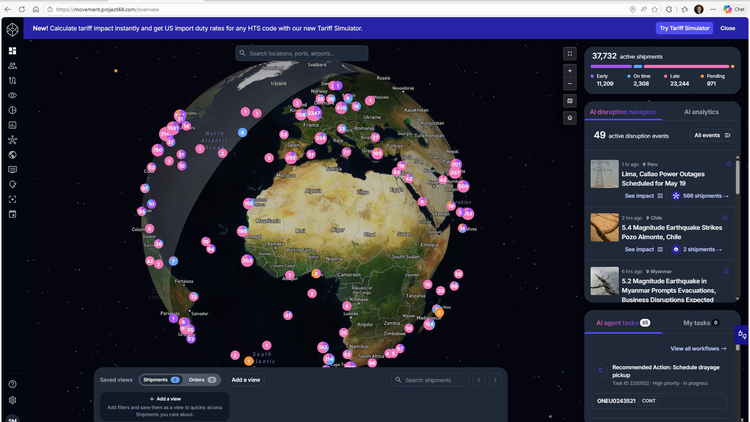Open Lima power outages event thumbnail
The height and width of the screenshot is (422, 750).
(604, 174)
